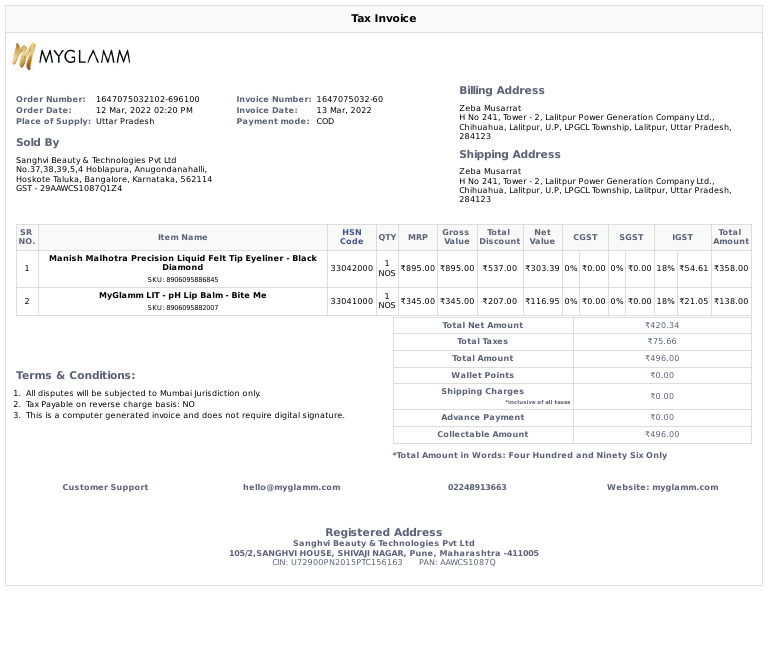
Task: Click lip balm net value ₹116.95
Action: (542, 301)
